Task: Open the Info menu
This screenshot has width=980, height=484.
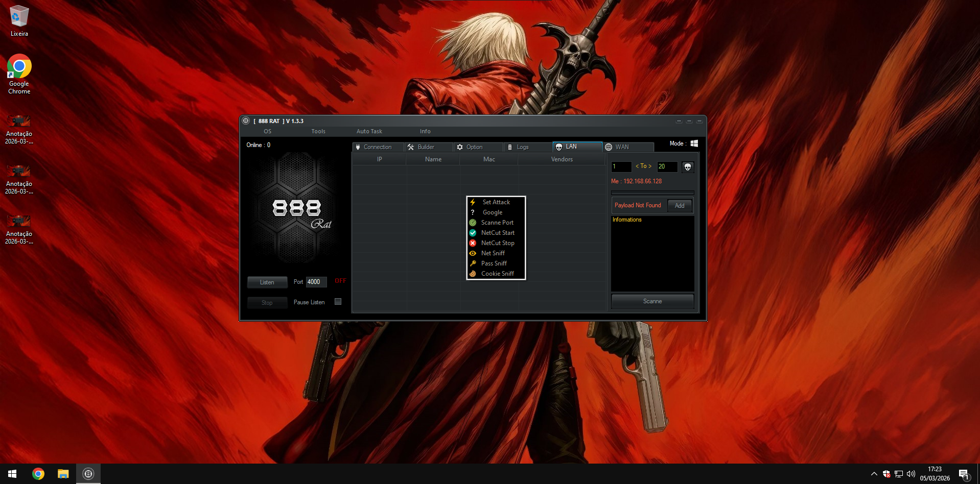Action: [425, 131]
